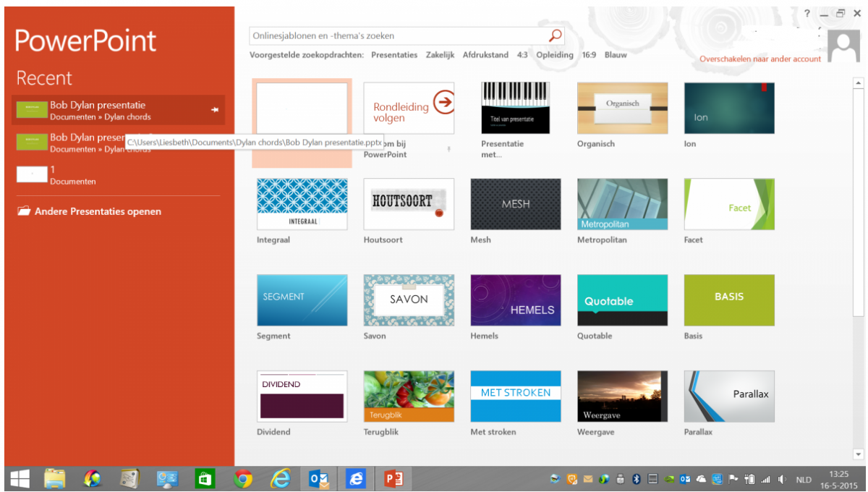Search suggested term Opleiding

[x=555, y=55]
